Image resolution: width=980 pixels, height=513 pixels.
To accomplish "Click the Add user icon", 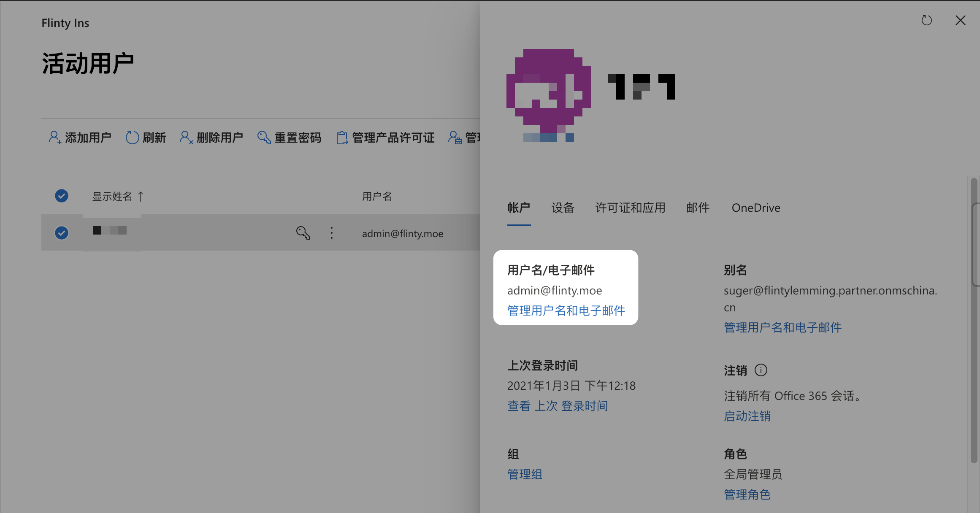I will [x=55, y=138].
